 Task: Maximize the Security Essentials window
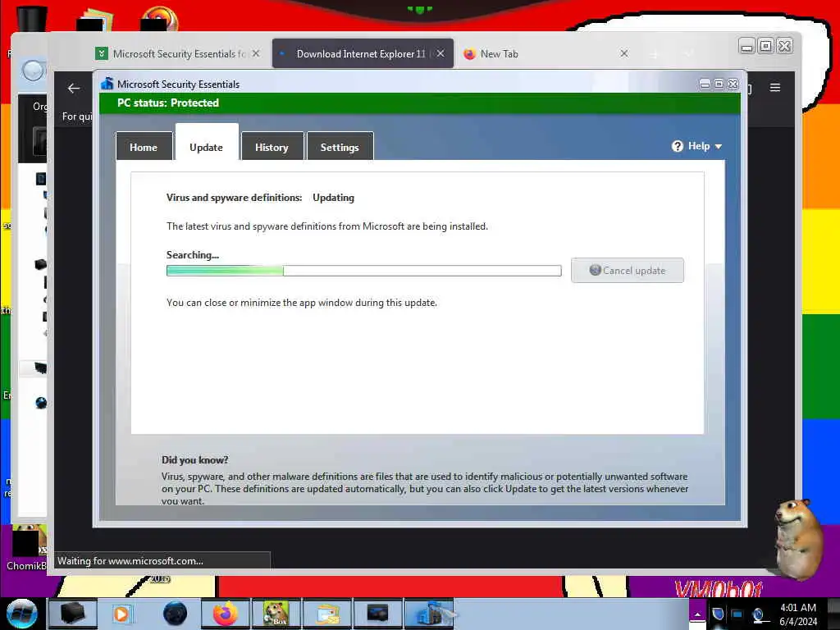tap(719, 84)
